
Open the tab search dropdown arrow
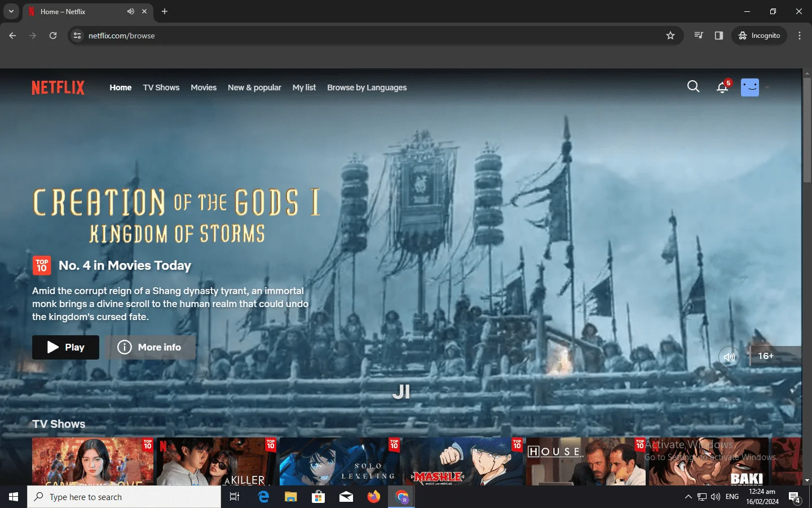point(11,11)
